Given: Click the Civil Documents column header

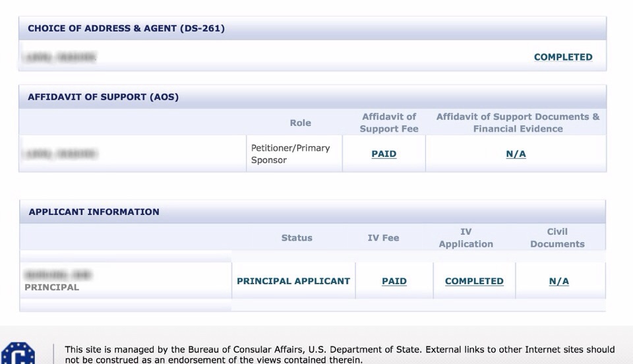Looking at the screenshot, I should point(557,237).
